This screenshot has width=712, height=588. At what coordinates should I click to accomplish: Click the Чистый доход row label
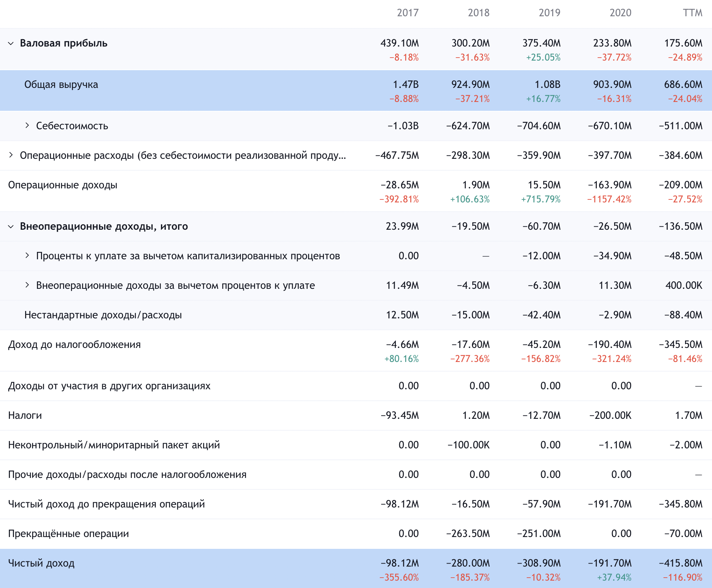point(41,563)
